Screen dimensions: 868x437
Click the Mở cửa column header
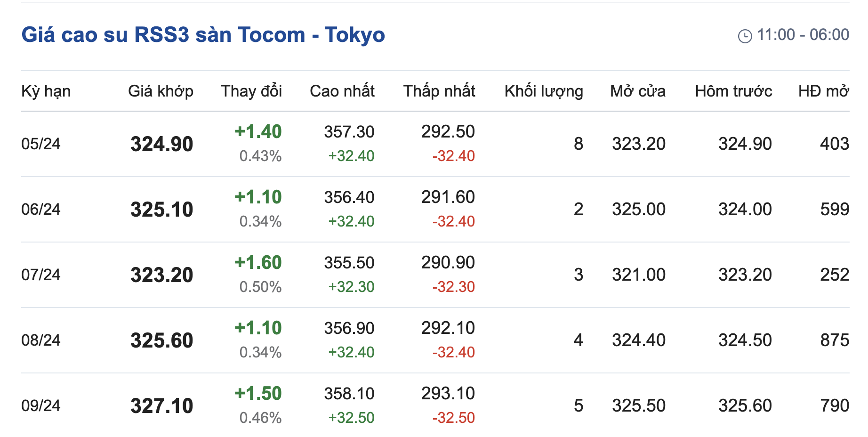tap(638, 91)
